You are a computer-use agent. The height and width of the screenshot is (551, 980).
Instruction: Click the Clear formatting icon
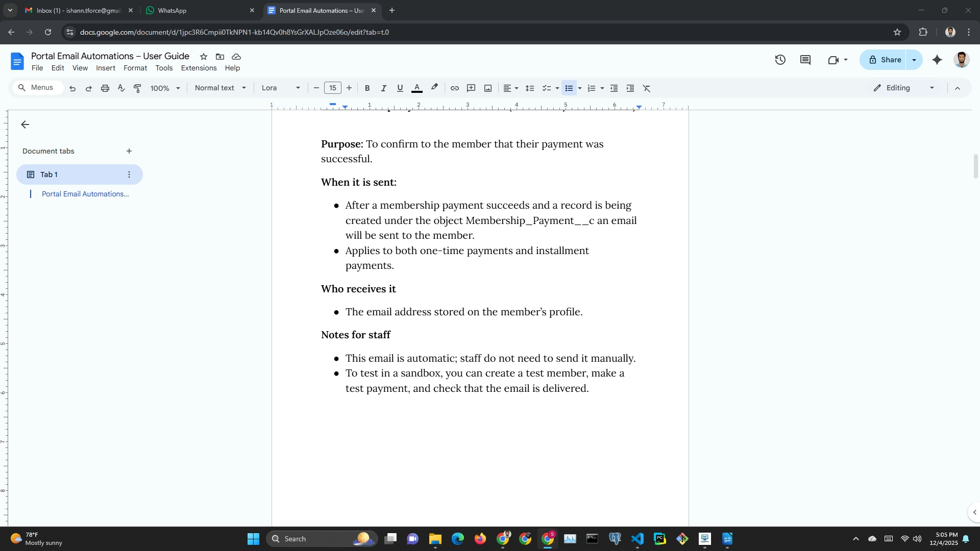(647, 88)
